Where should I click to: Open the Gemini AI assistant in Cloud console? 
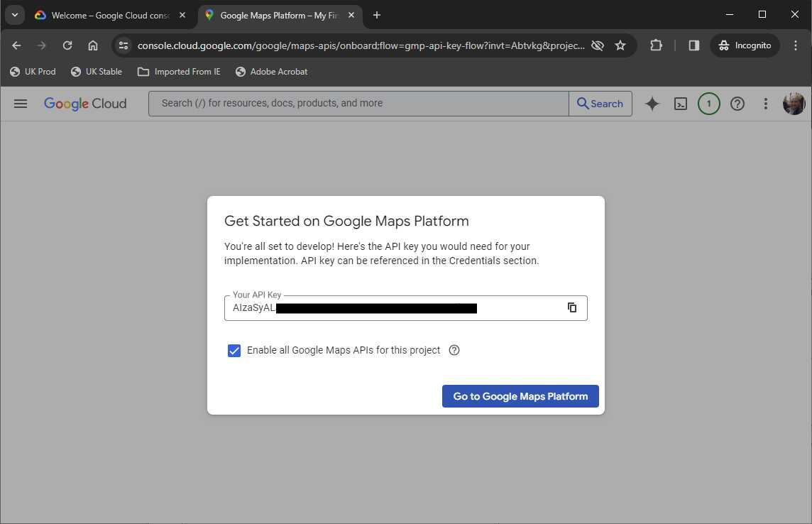[x=652, y=104]
